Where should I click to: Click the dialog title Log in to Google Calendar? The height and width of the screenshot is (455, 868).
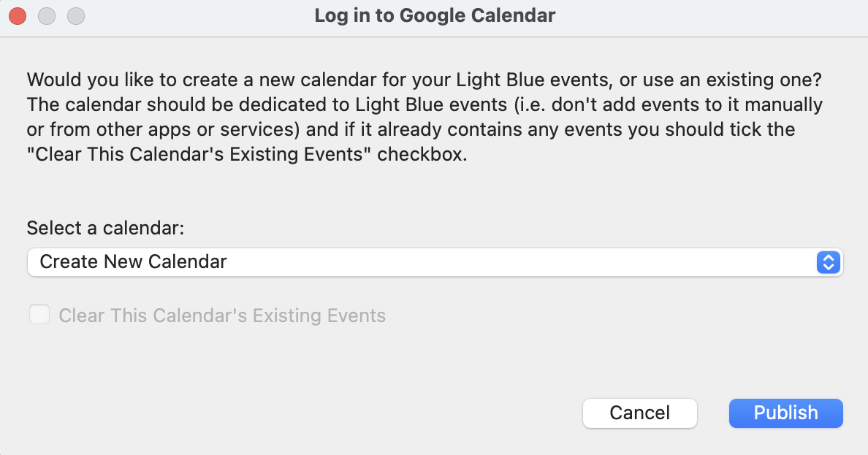tap(434, 15)
